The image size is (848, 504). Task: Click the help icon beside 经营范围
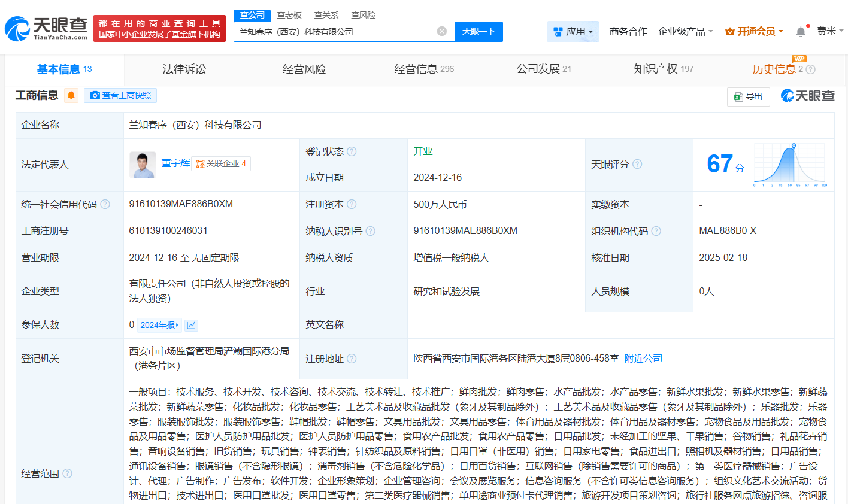click(68, 473)
